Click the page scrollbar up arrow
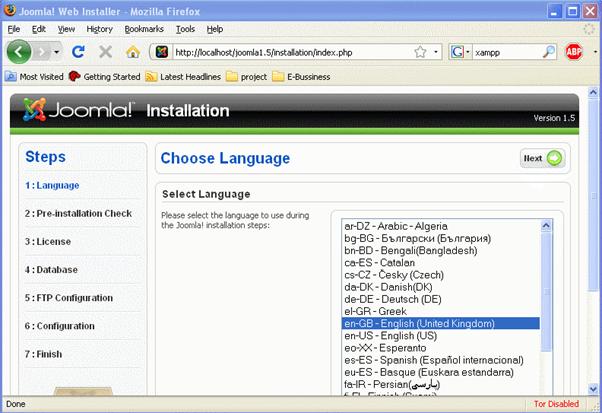602x413 pixels. [x=593, y=92]
